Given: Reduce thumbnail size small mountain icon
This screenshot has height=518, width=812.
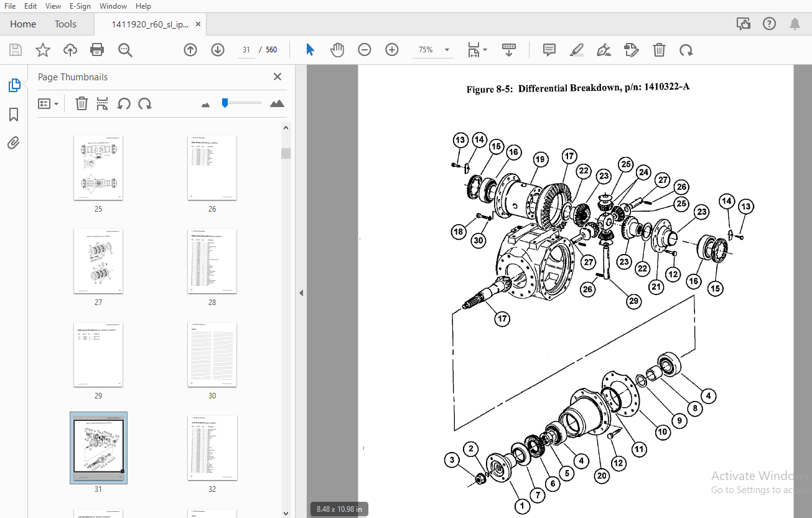Looking at the screenshot, I should tap(206, 105).
